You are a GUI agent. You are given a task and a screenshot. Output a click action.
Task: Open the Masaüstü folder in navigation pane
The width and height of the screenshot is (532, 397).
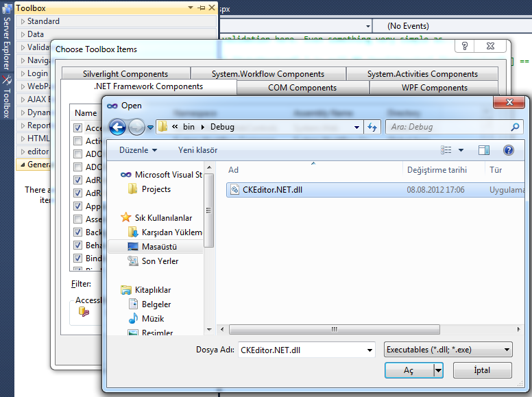[160, 246]
